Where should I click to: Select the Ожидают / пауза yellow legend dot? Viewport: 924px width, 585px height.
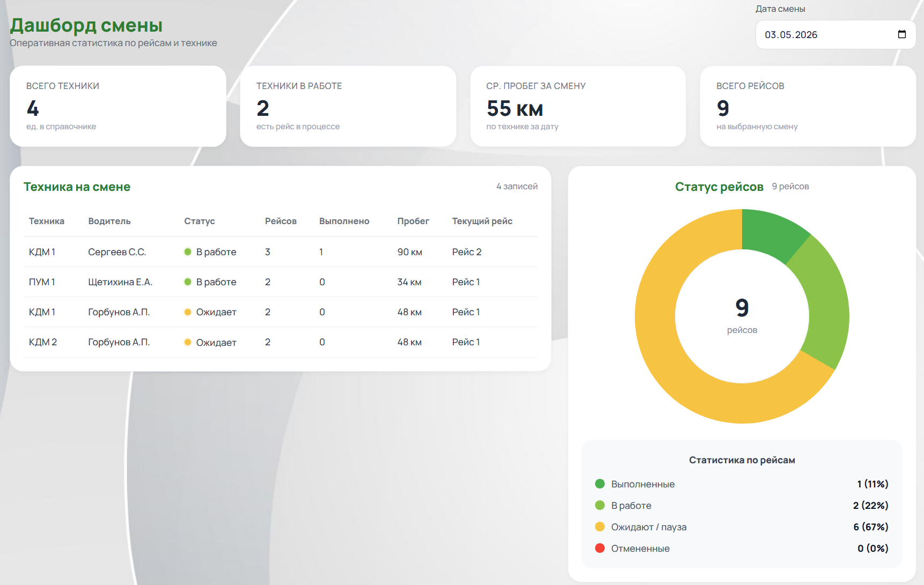click(x=600, y=527)
